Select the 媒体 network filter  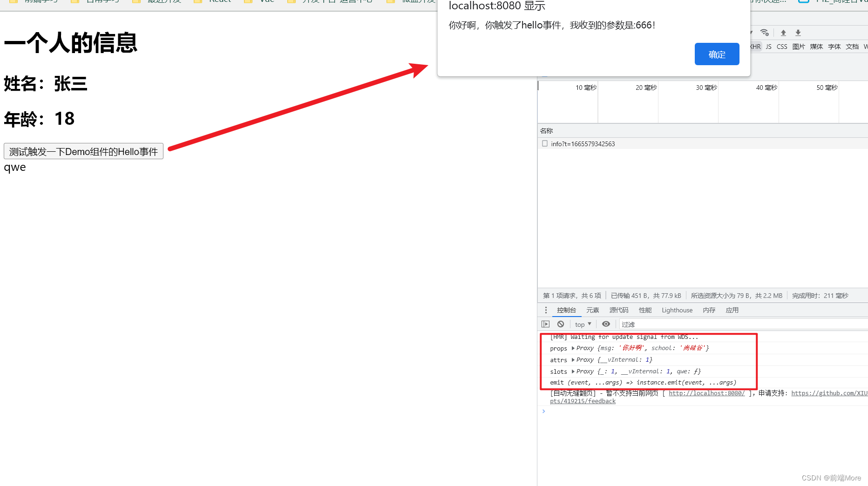coord(816,47)
